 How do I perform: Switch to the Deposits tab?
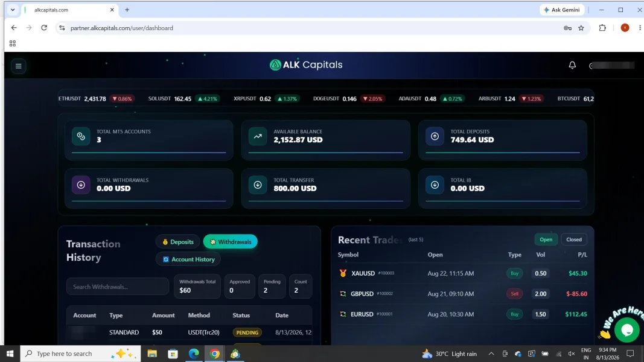coord(178,242)
